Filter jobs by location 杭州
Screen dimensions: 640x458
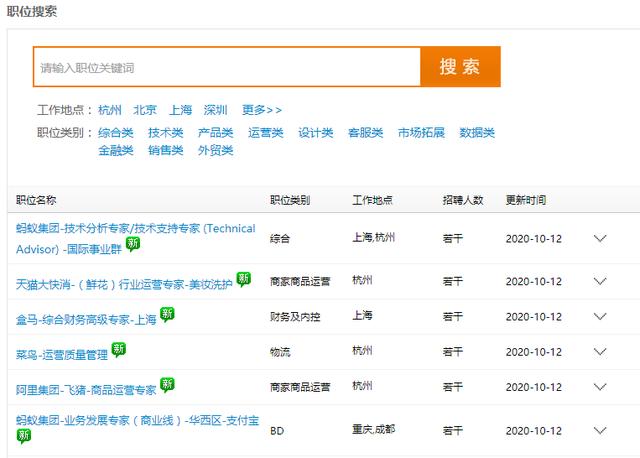pos(110,110)
